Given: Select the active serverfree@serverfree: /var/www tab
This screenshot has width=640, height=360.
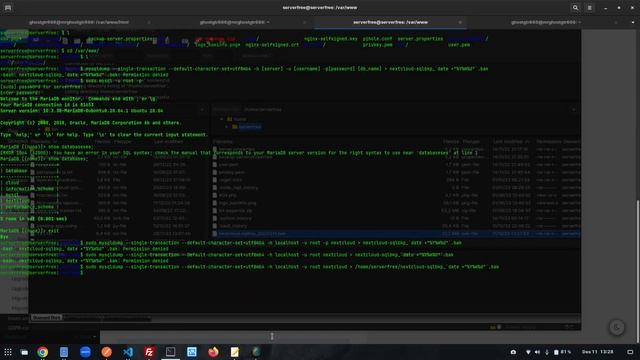Looking at the screenshot, I should (390, 22).
